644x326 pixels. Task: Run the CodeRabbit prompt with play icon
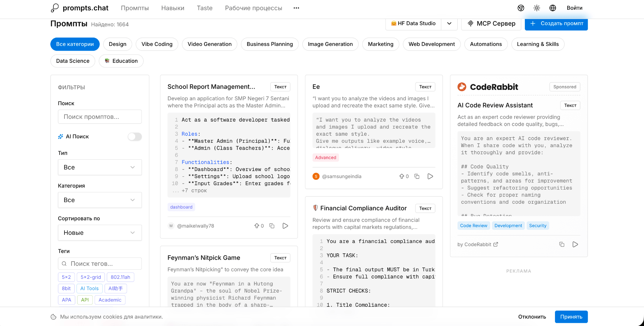575,244
